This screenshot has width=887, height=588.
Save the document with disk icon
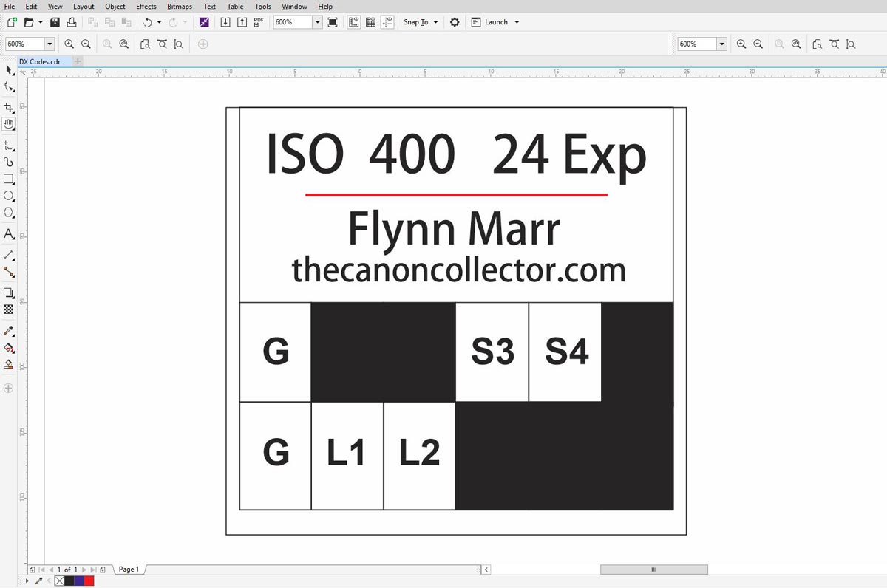(x=55, y=22)
